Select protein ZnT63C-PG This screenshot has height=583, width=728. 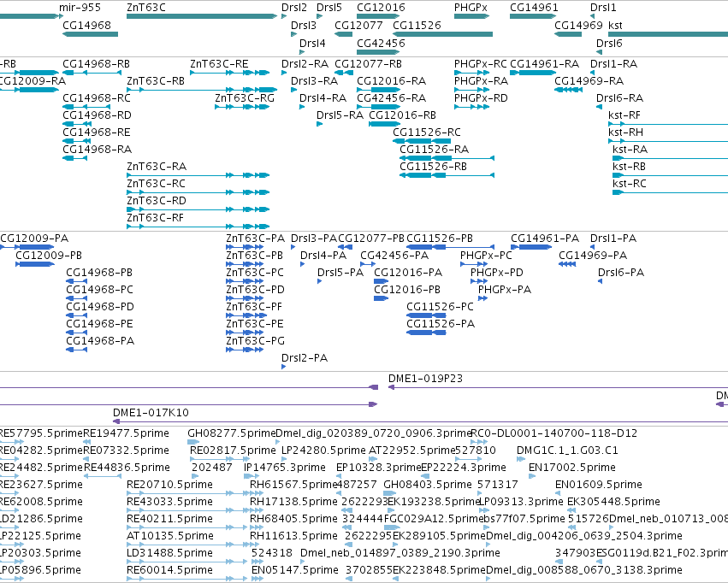256,340
